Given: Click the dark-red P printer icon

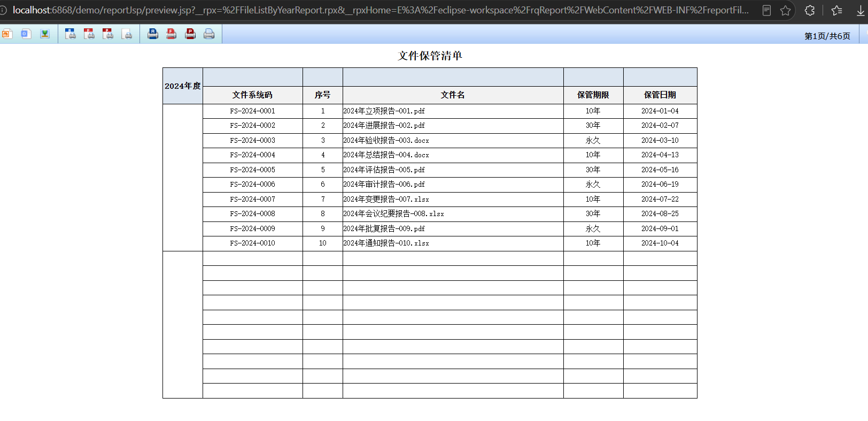Looking at the screenshot, I should [x=190, y=34].
